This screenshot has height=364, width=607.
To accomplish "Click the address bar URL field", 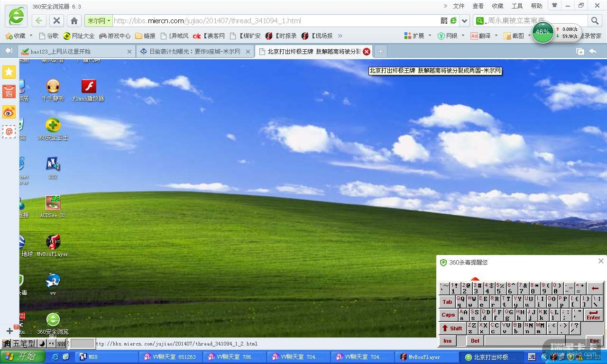I will click(x=276, y=21).
